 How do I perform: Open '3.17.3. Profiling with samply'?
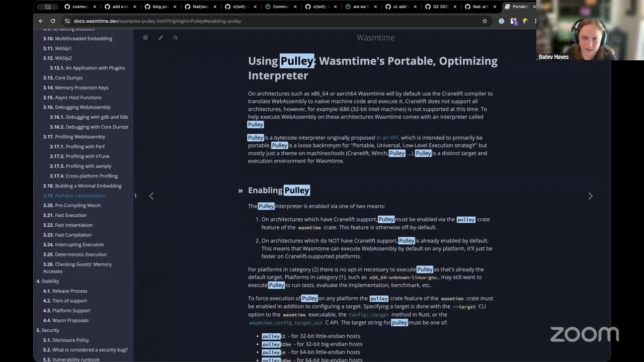80,166
